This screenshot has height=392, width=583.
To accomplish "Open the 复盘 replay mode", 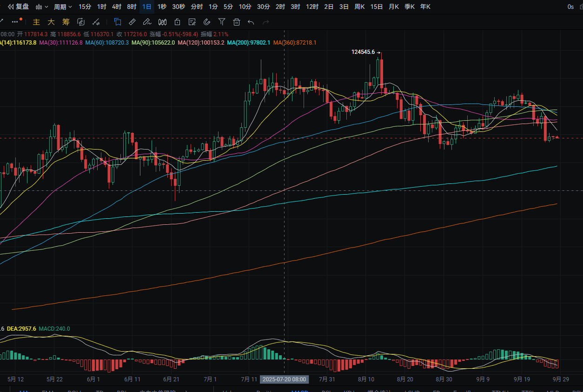I will [x=19, y=7].
